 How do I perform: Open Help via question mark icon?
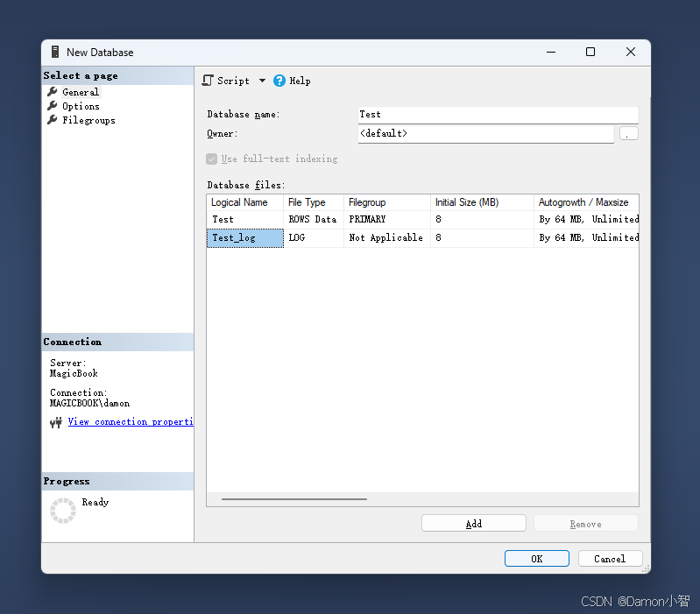tap(279, 81)
